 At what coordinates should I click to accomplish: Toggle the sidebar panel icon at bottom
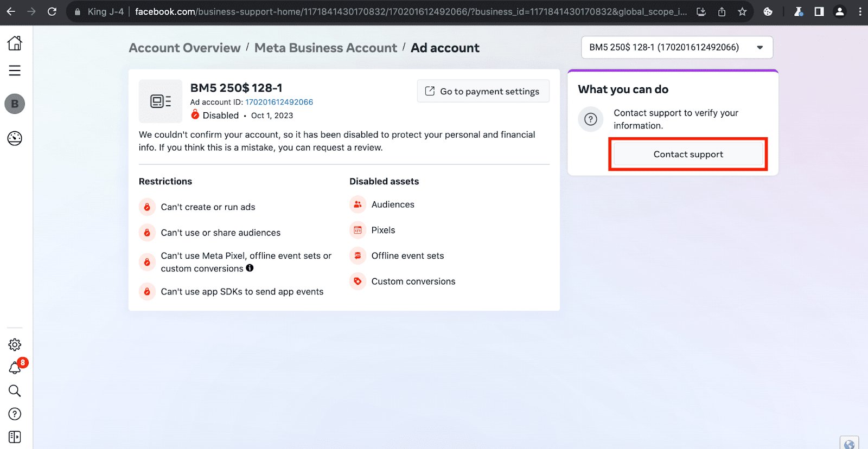15,437
